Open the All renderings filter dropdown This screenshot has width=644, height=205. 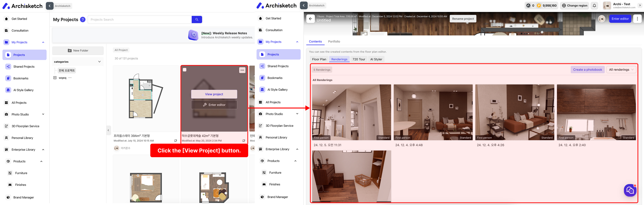(621, 70)
